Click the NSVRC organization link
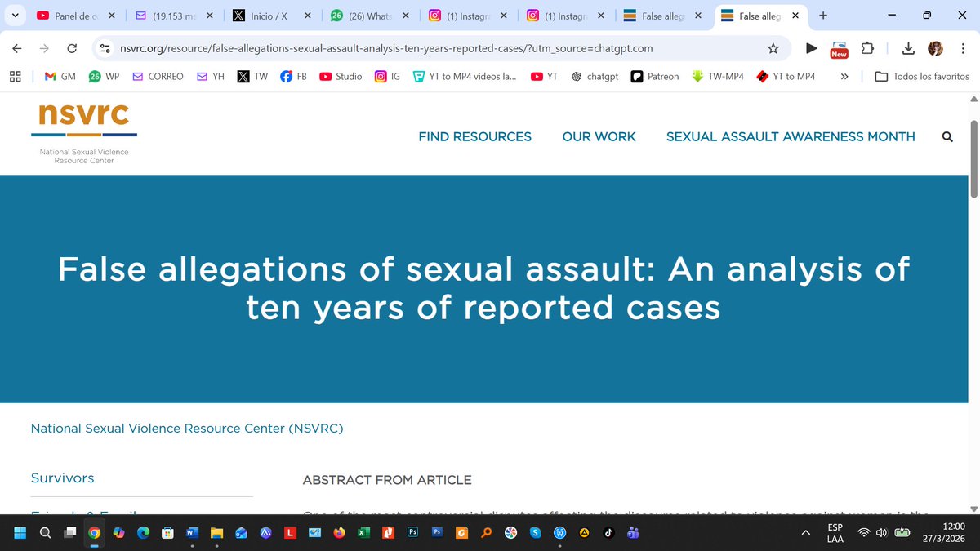980x551 pixels. 186,428
